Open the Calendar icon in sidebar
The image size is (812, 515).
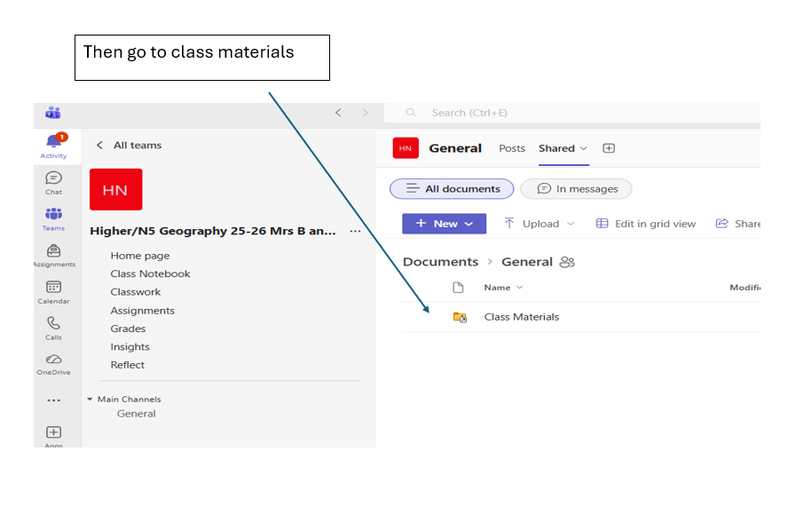pos(53,287)
